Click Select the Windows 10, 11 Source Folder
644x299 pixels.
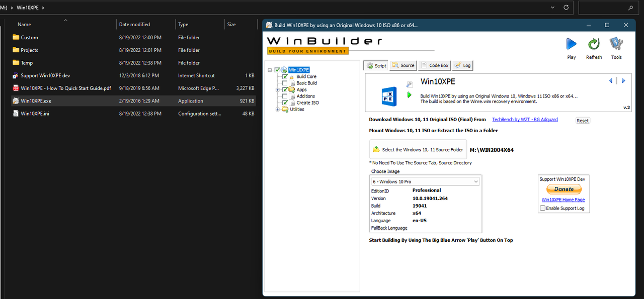[418, 150]
